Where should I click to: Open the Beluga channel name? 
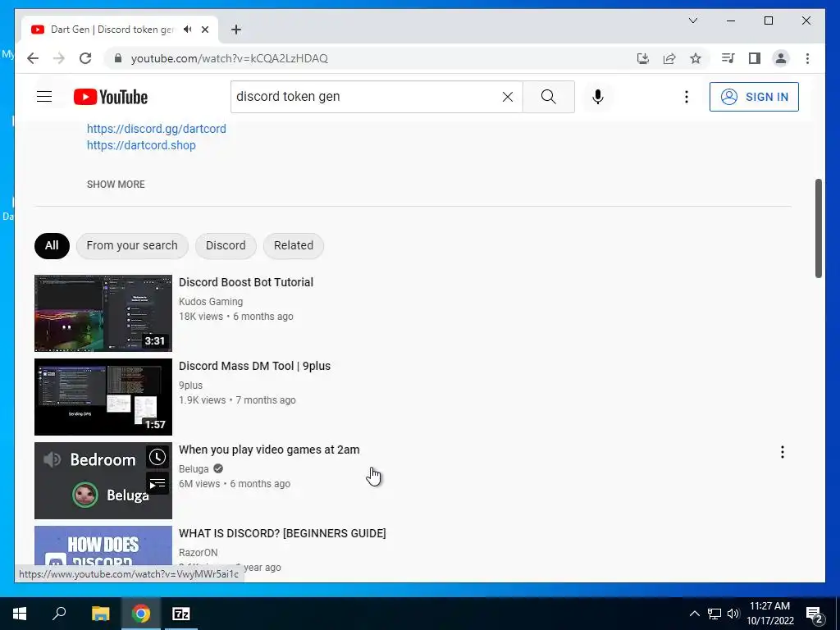[194, 468]
